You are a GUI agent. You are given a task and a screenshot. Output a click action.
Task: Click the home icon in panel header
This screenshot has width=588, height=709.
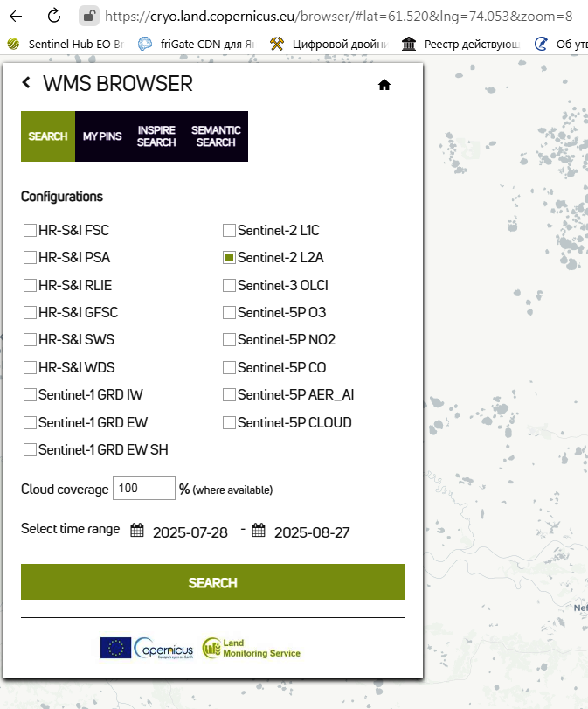coord(384,85)
